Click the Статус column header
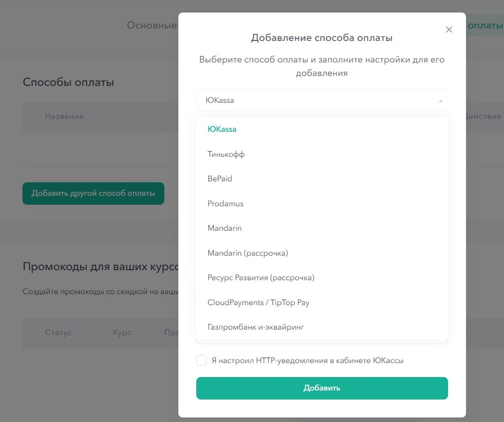This screenshot has height=422, width=504. click(59, 333)
